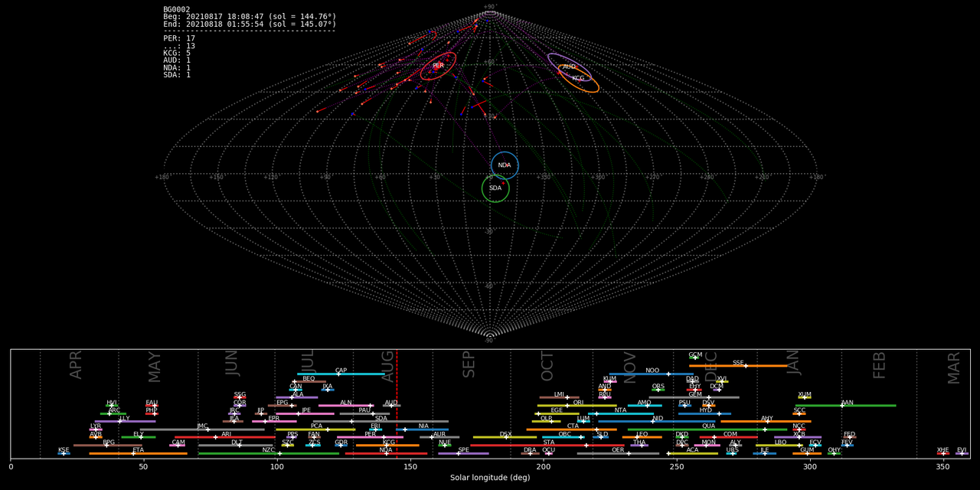This screenshot has width=980, height=490.
Task: Select the LYR shower marker
Action: 96,430
